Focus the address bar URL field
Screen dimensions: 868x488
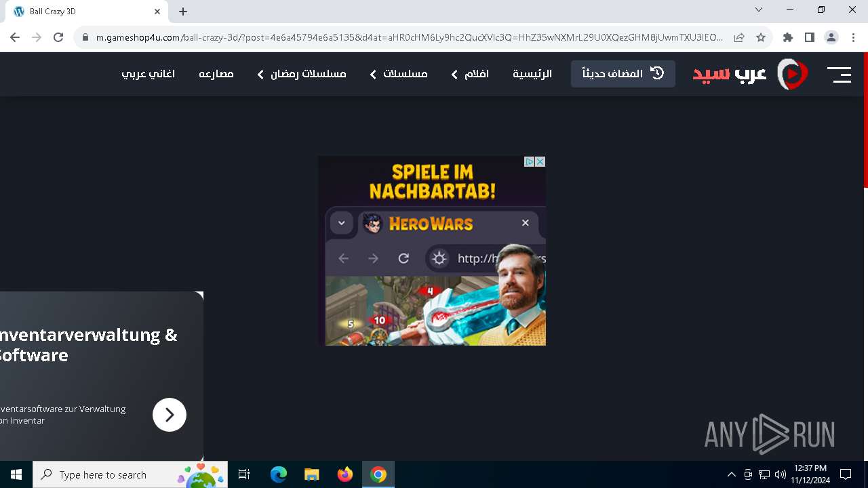point(410,37)
